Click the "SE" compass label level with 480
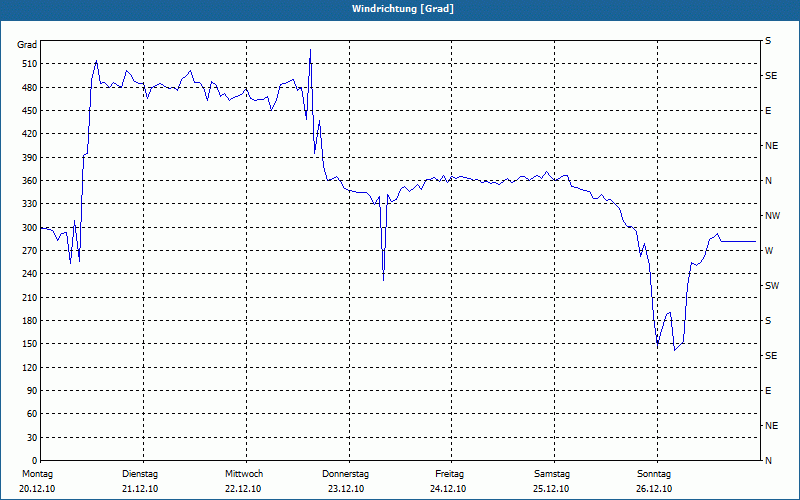The image size is (800, 500). point(771,76)
